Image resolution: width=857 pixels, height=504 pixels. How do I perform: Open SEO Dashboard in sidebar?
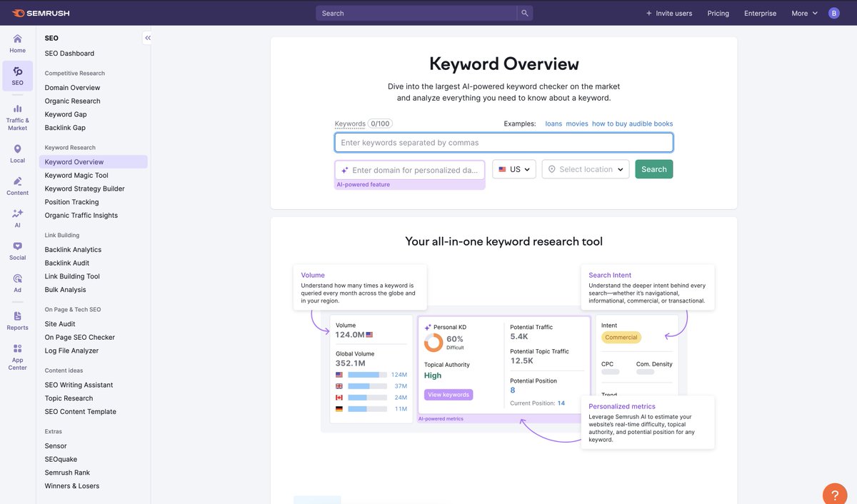[69, 54]
